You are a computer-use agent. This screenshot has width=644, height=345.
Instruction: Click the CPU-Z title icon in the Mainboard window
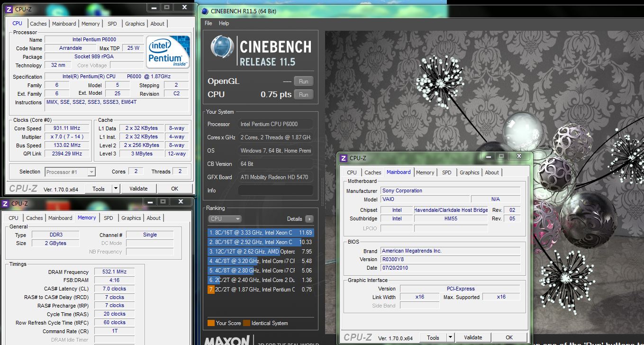tap(344, 158)
